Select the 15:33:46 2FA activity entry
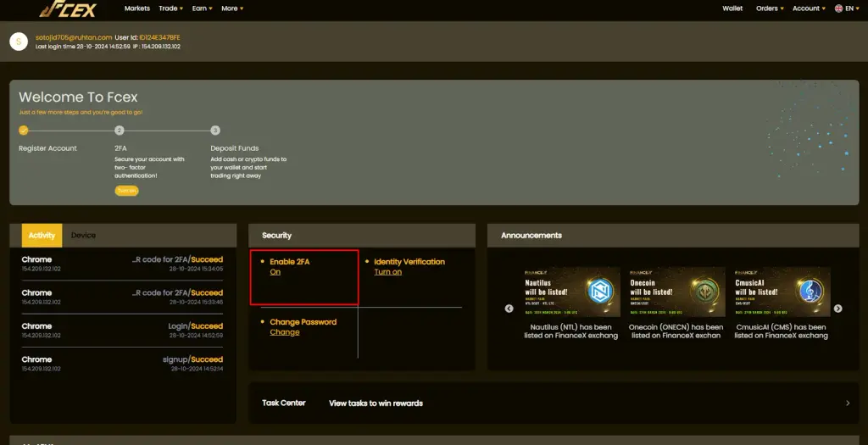The height and width of the screenshot is (445, 868). coord(122,298)
